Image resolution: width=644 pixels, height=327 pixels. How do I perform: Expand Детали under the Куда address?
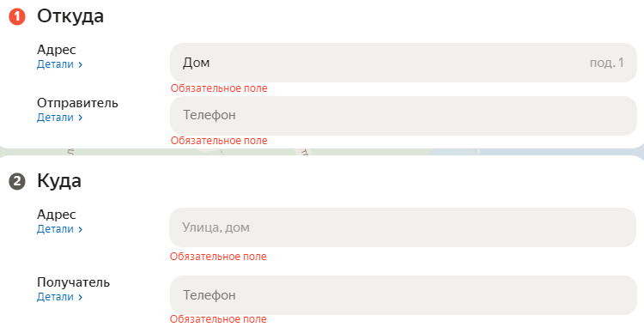[x=59, y=229]
